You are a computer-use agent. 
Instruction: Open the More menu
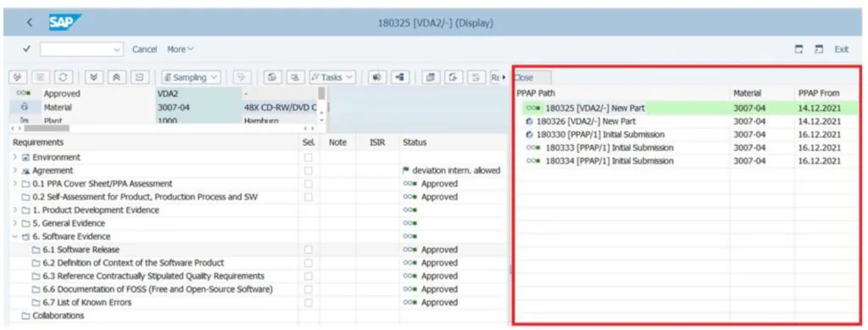181,49
